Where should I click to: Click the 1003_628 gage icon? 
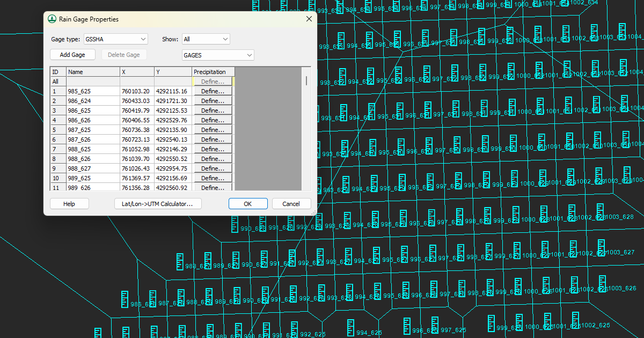[600, 213]
